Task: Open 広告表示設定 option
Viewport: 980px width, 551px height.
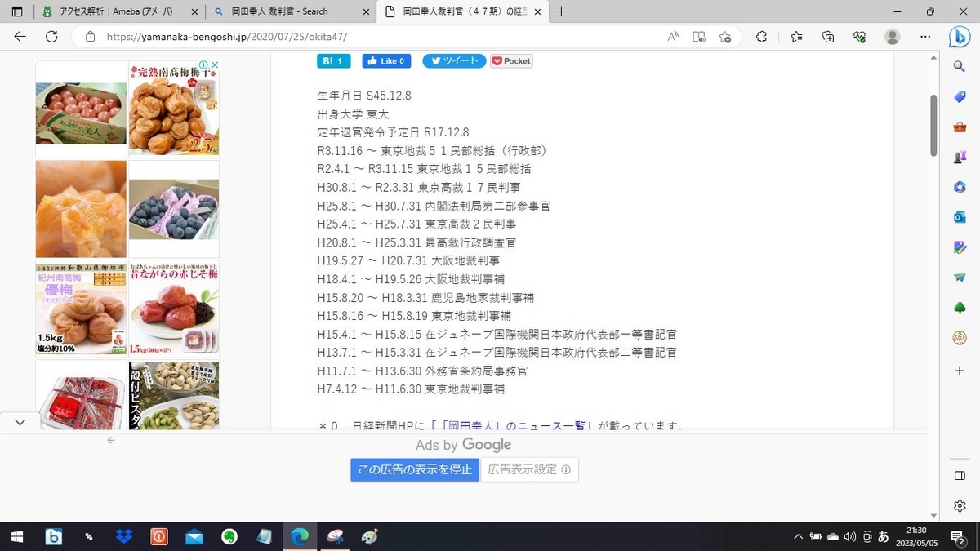Action: pyautogui.click(x=530, y=469)
